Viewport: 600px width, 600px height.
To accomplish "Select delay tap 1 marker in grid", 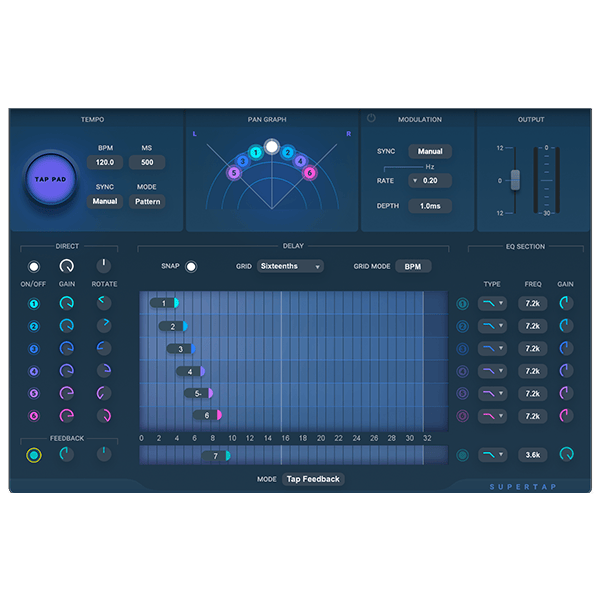I will coord(165,303).
